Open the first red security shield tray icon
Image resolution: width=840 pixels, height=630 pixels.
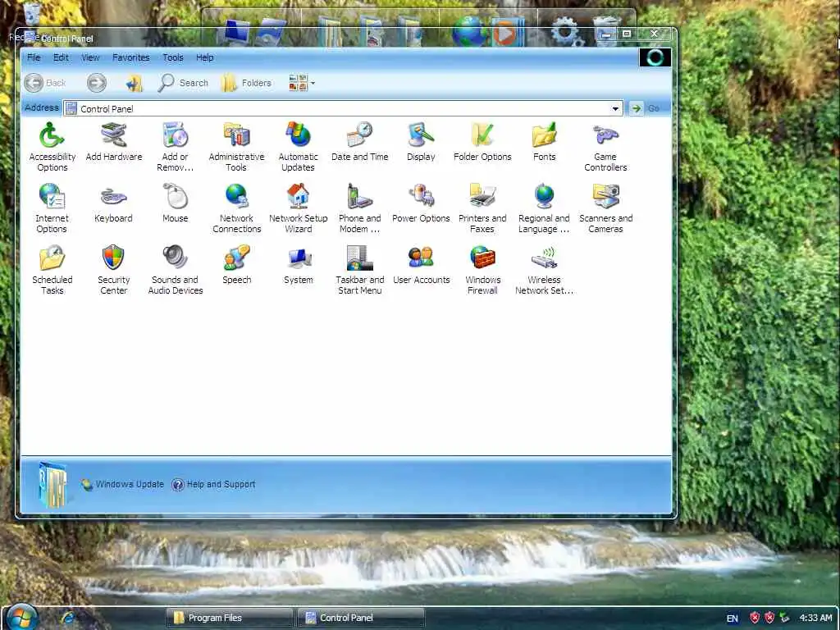(755, 618)
